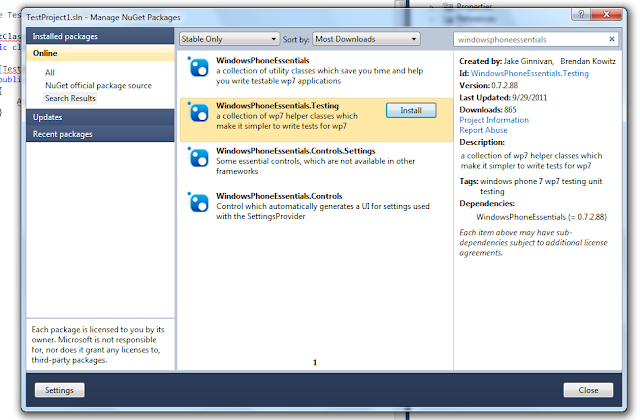The width and height of the screenshot is (640, 420).
Task: Click the Description label in details pane
Action: pos(482,142)
